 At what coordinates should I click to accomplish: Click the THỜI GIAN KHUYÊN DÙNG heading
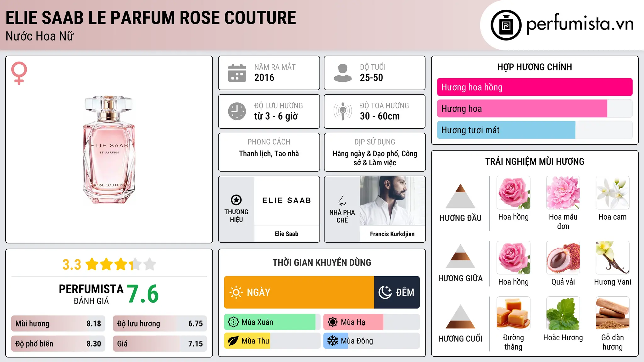click(x=322, y=262)
